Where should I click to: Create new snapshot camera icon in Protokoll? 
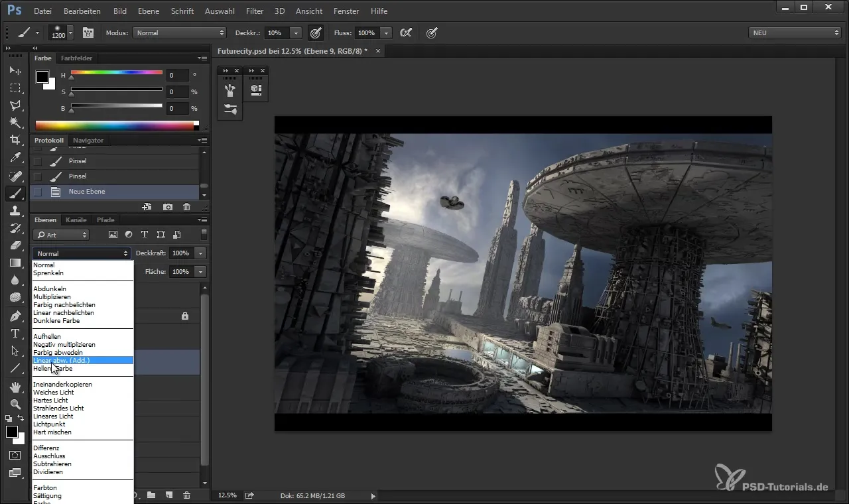pyautogui.click(x=168, y=207)
